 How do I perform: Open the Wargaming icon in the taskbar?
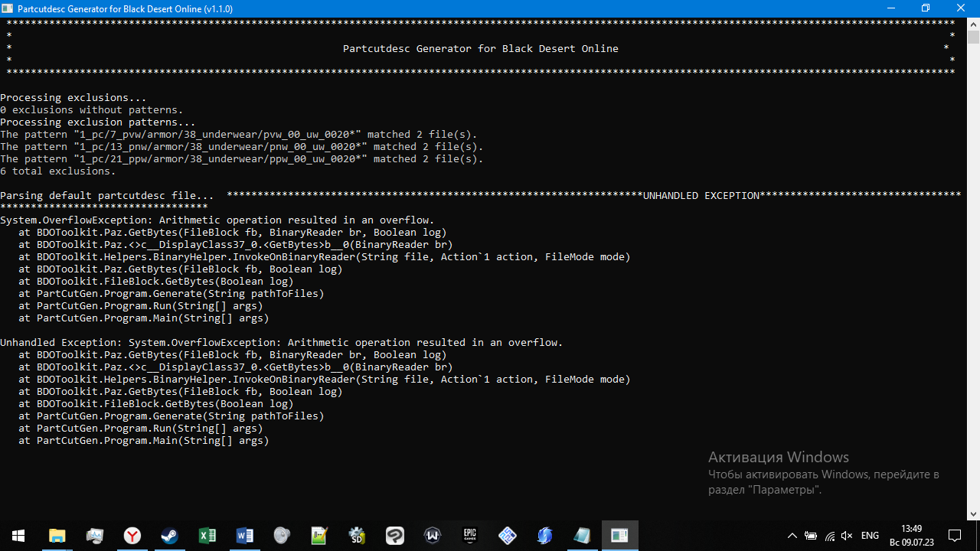(433, 535)
